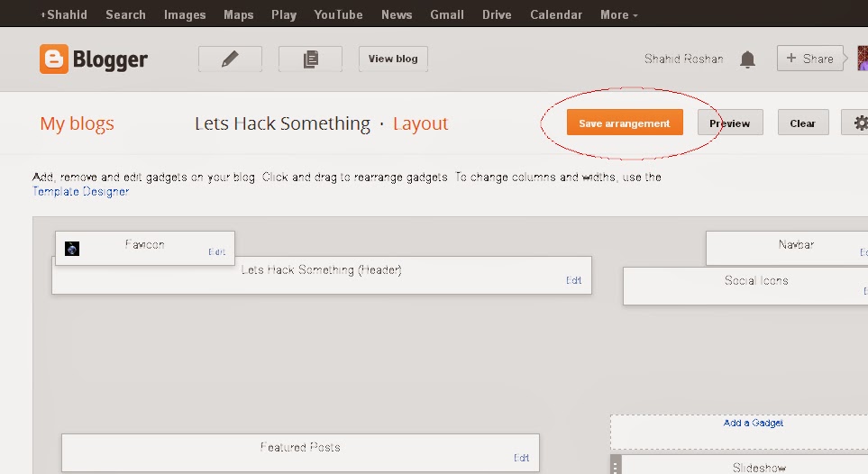
Task: Open Search in Google bar
Action: (125, 15)
